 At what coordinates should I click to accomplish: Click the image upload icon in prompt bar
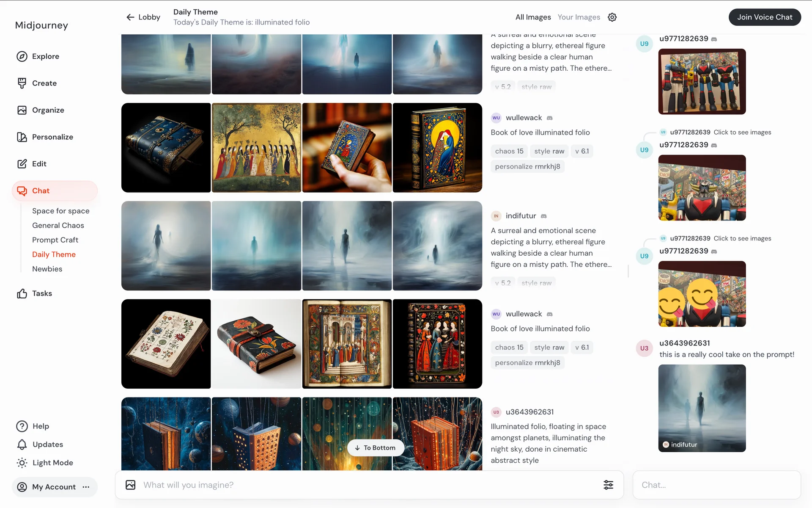[x=131, y=485]
